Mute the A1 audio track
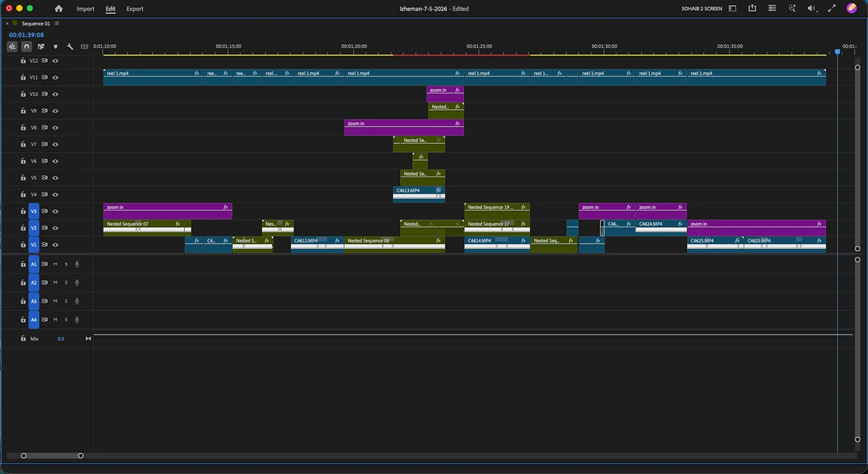Viewport: 868px width, 474px height. [x=55, y=264]
